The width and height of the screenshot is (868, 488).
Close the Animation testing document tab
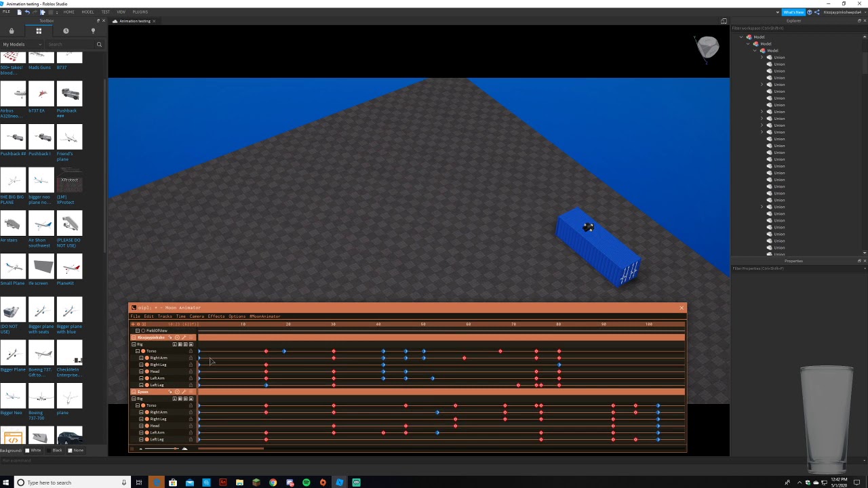tap(154, 21)
